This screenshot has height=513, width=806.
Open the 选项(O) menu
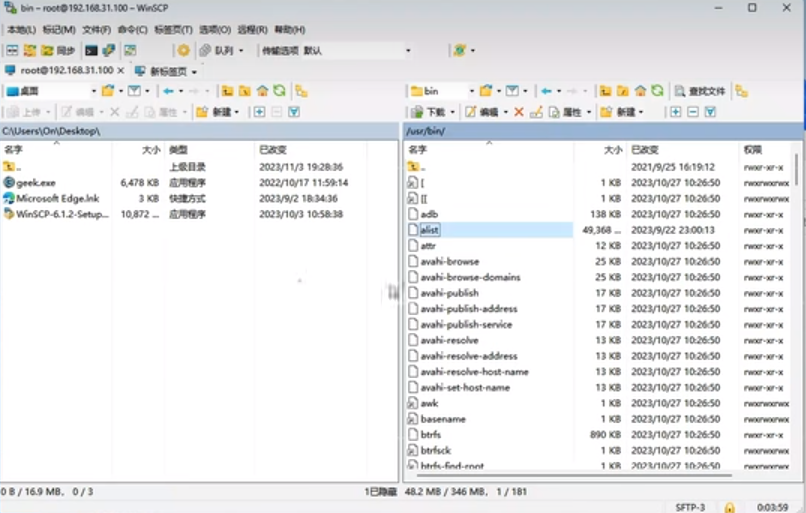215,30
